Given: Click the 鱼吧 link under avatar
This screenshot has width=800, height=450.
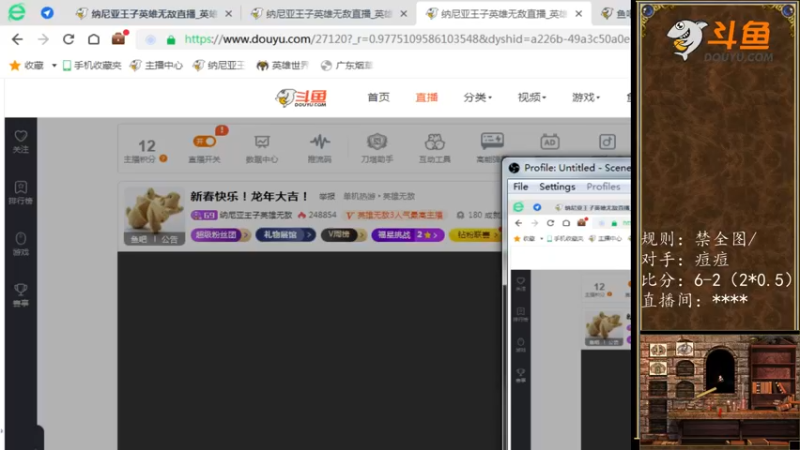Looking at the screenshot, I should click(139, 239).
